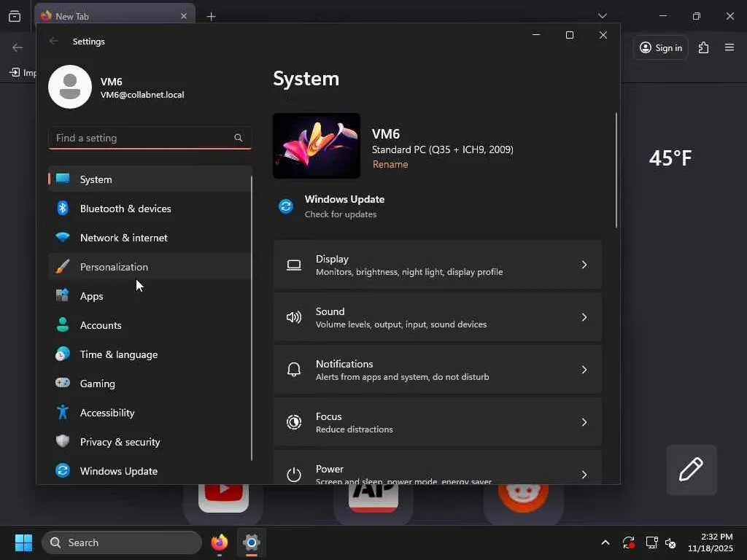This screenshot has height=560, width=747.
Task: Click the taskbar Search box
Action: pyautogui.click(x=122, y=542)
